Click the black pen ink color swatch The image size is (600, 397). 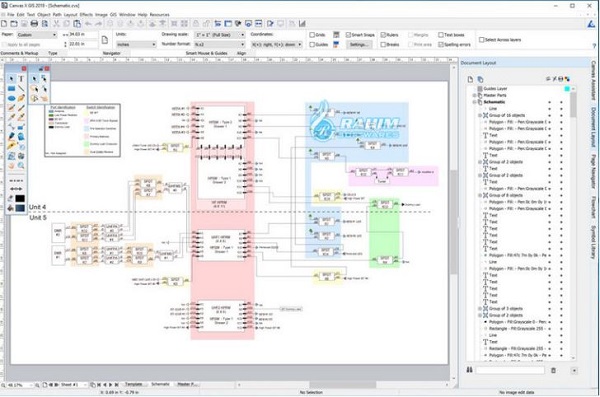tap(20, 199)
